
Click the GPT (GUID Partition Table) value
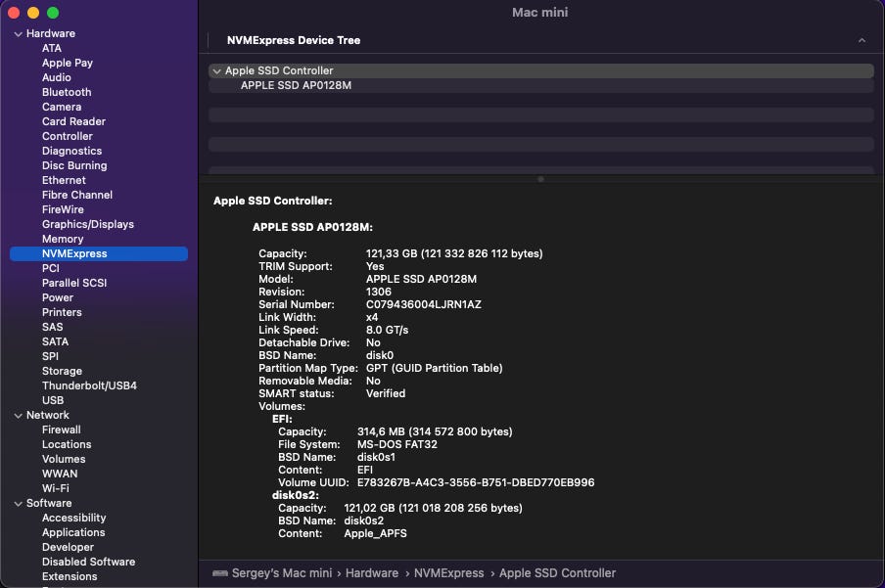pyautogui.click(x=434, y=369)
